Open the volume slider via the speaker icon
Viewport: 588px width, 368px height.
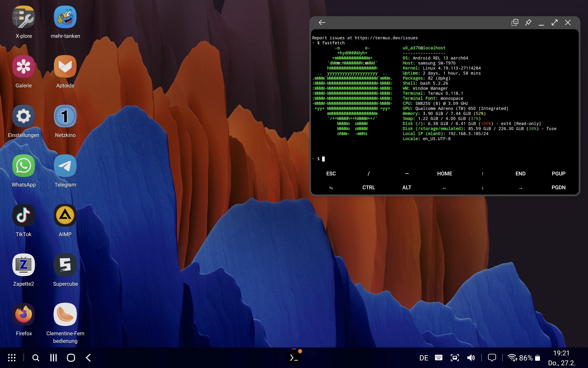coord(471,357)
